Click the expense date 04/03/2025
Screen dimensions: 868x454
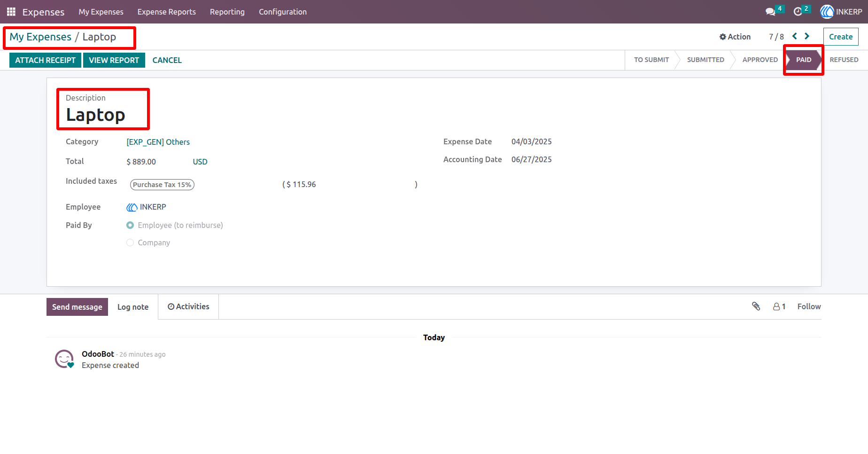point(532,141)
